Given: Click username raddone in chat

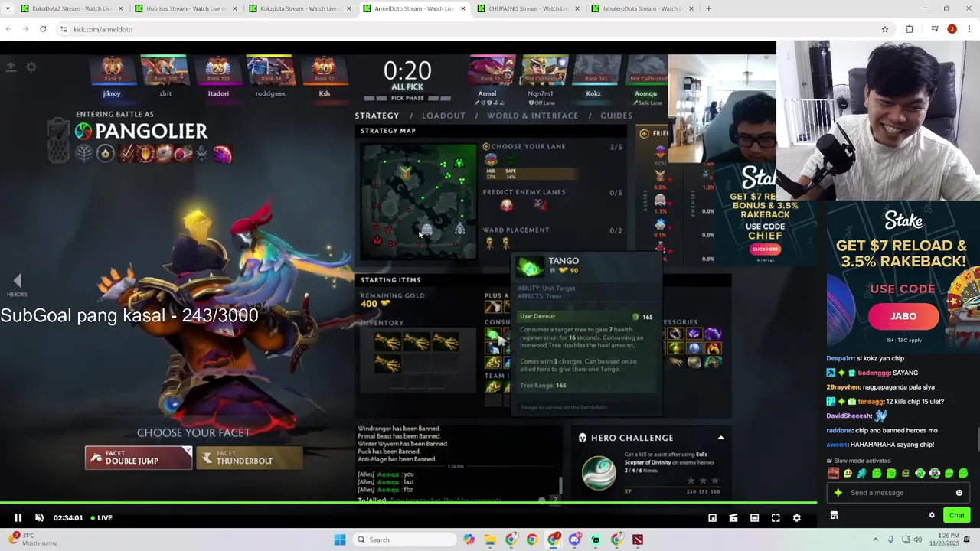Looking at the screenshot, I should (x=839, y=430).
